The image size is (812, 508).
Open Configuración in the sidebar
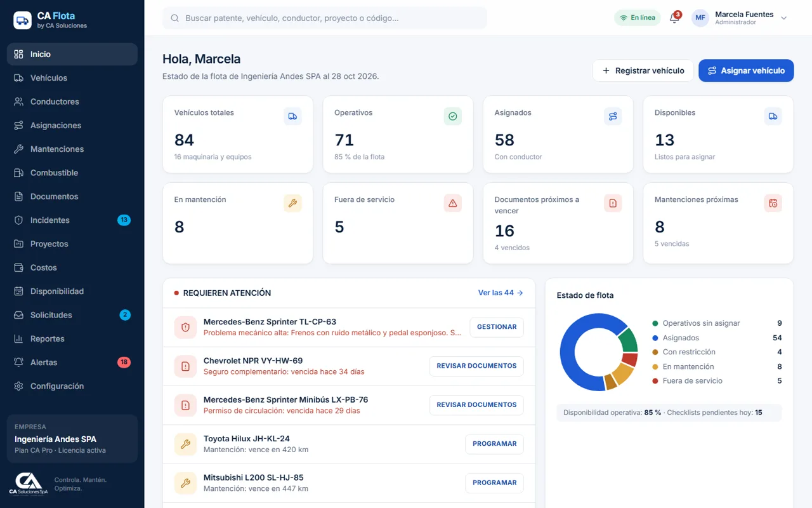(x=72, y=386)
